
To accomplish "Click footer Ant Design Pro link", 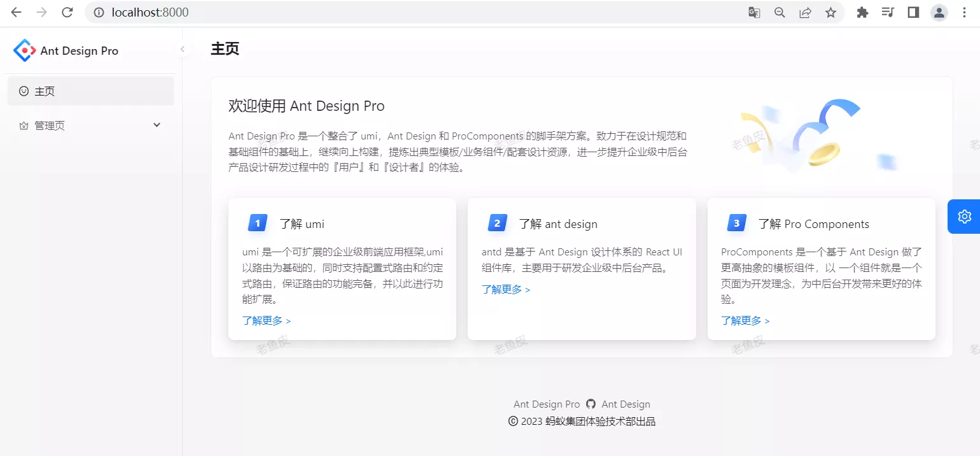I will point(547,404).
